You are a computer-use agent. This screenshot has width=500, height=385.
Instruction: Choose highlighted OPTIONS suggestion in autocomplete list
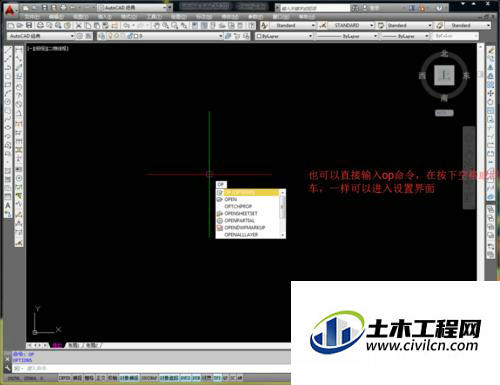coord(248,193)
